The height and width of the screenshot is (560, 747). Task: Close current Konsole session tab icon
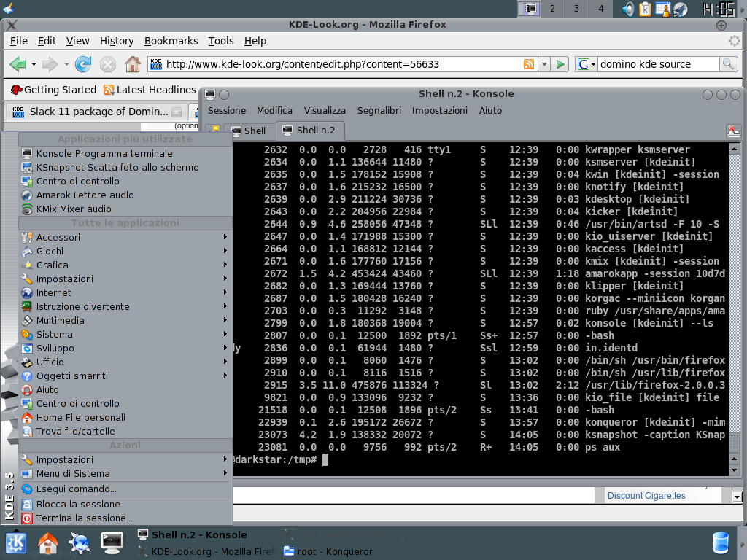733,131
